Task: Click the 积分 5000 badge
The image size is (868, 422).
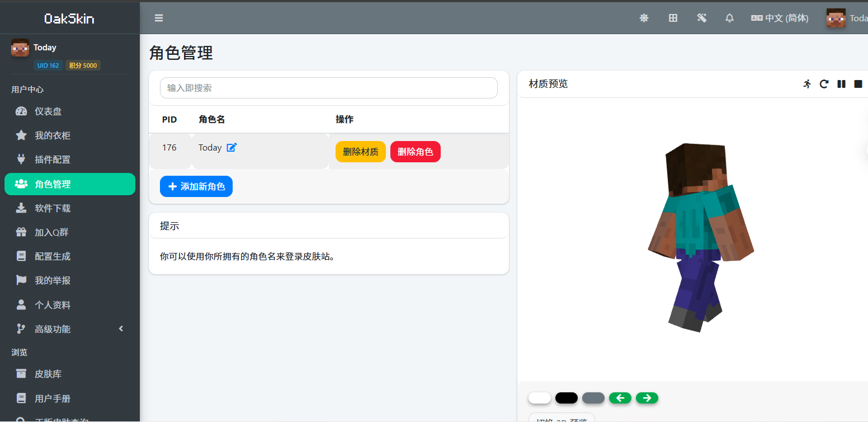Action: click(x=83, y=65)
